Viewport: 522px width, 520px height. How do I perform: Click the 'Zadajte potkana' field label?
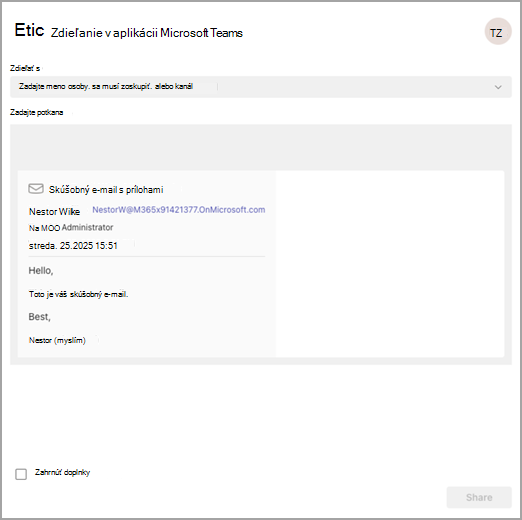pyautogui.click(x=36, y=112)
